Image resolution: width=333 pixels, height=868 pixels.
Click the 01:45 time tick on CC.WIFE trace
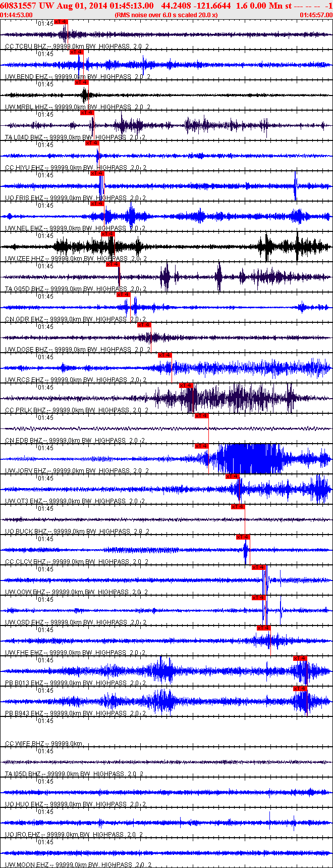45,721
